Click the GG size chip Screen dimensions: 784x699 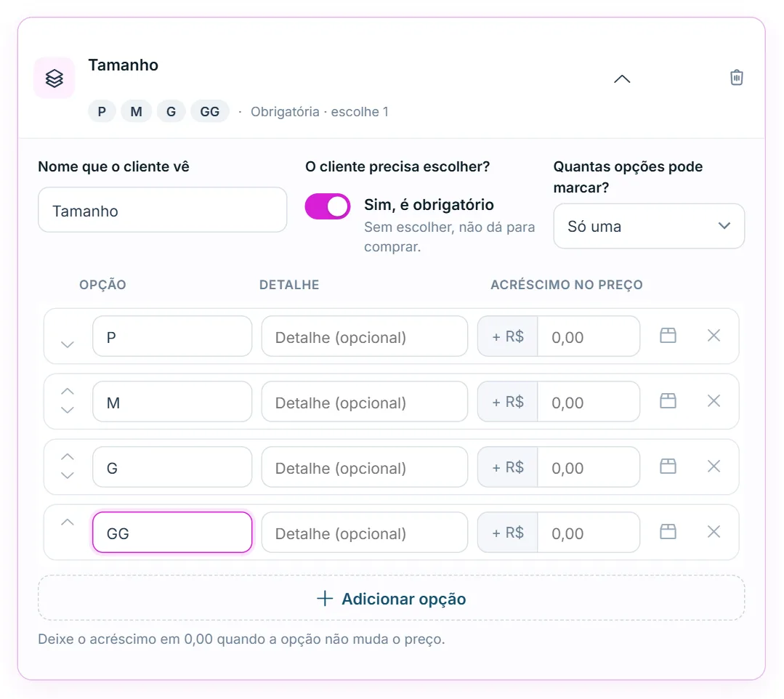point(210,111)
